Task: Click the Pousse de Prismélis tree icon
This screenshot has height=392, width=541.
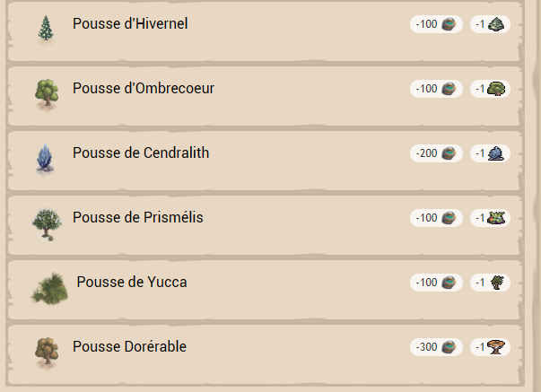Action: click(46, 222)
